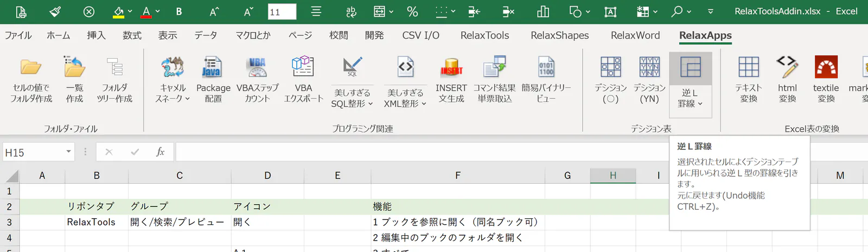The width and height of the screenshot is (868, 252).
Task: Click the insert function fx button
Action: pos(160,152)
